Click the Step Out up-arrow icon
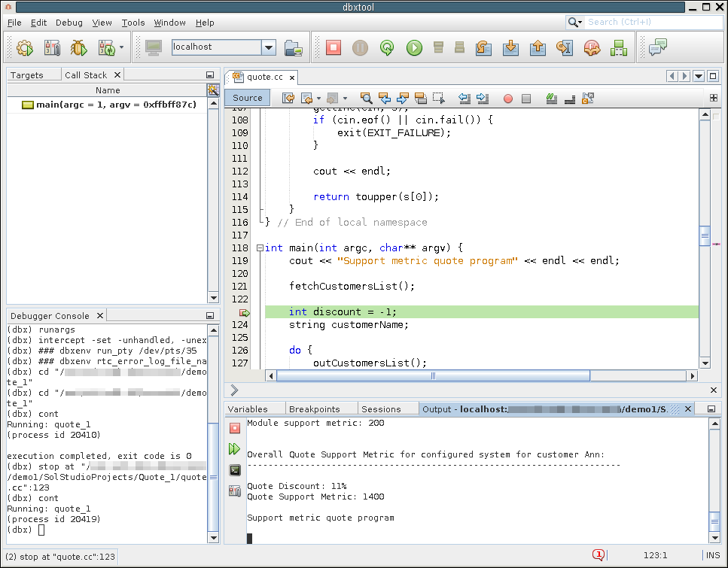The image size is (728, 568). pyautogui.click(x=538, y=48)
